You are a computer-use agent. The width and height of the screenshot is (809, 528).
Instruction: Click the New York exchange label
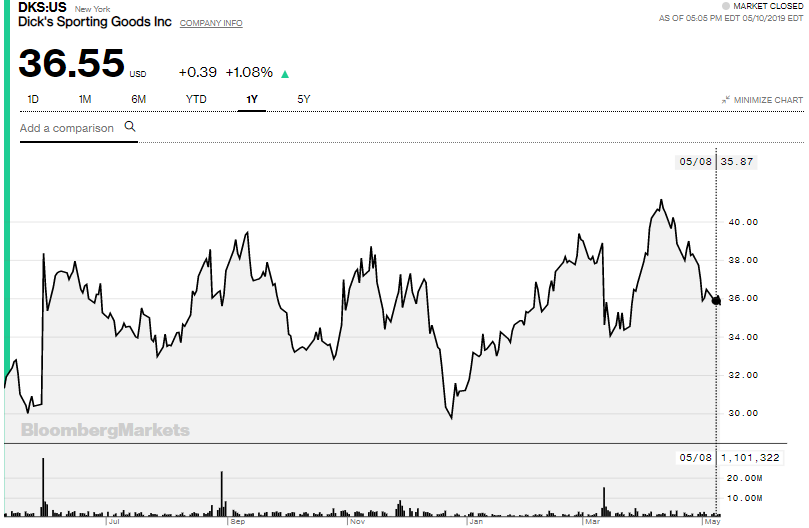(x=92, y=9)
